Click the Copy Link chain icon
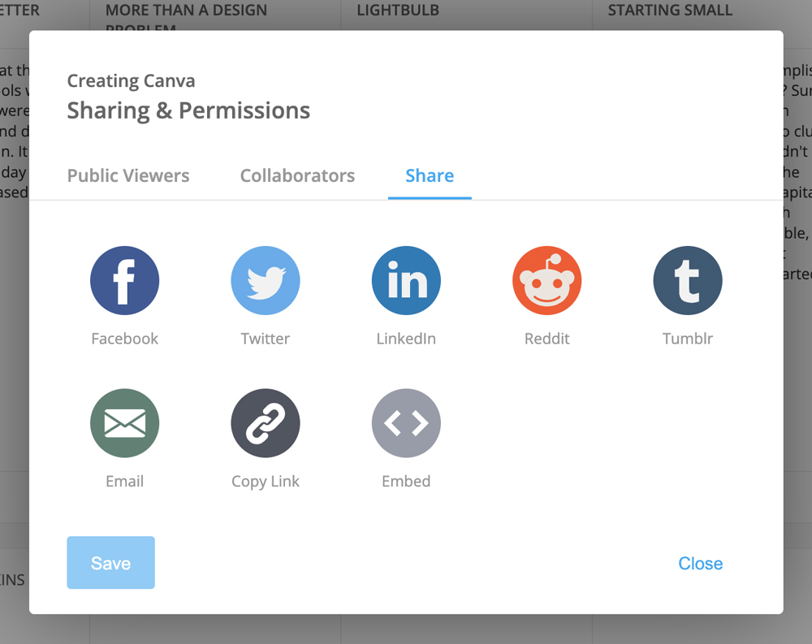 point(266,423)
